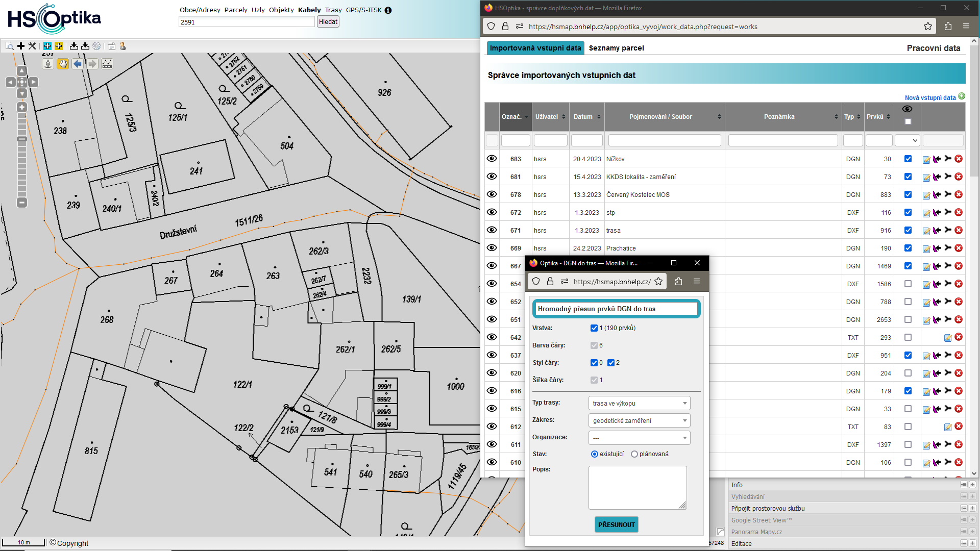
Task: Click the Copyright link on map
Action: coord(72,543)
